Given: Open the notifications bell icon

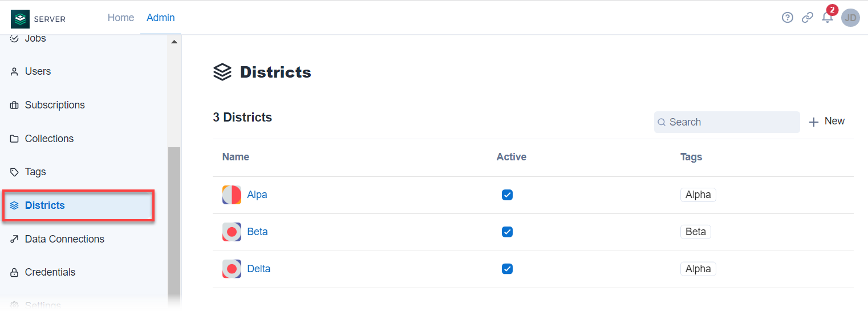Looking at the screenshot, I should coord(827,18).
